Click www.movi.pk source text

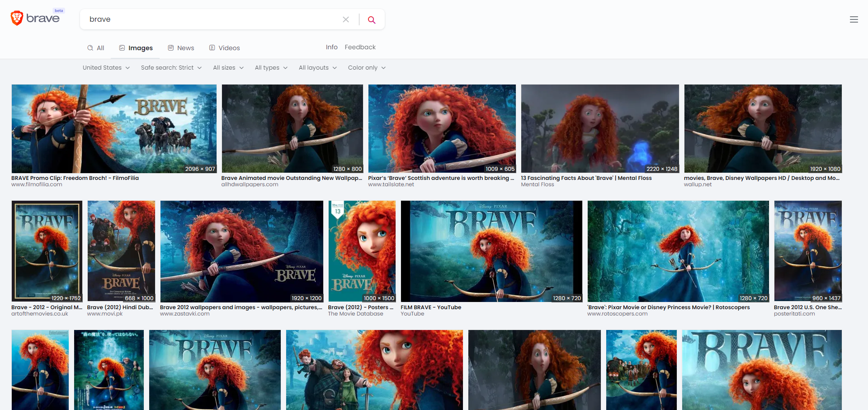[x=105, y=314]
